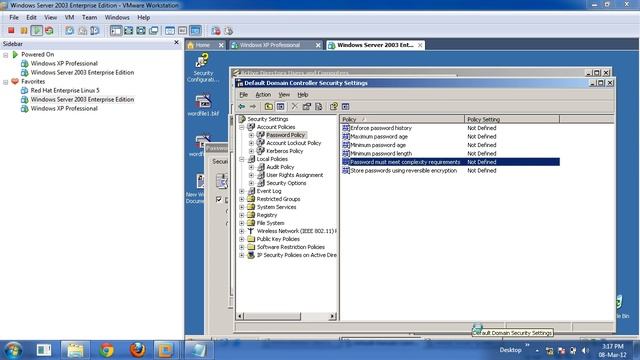Open Google Chrome from the taskbar
640x360 pixels.
[106, 350]
